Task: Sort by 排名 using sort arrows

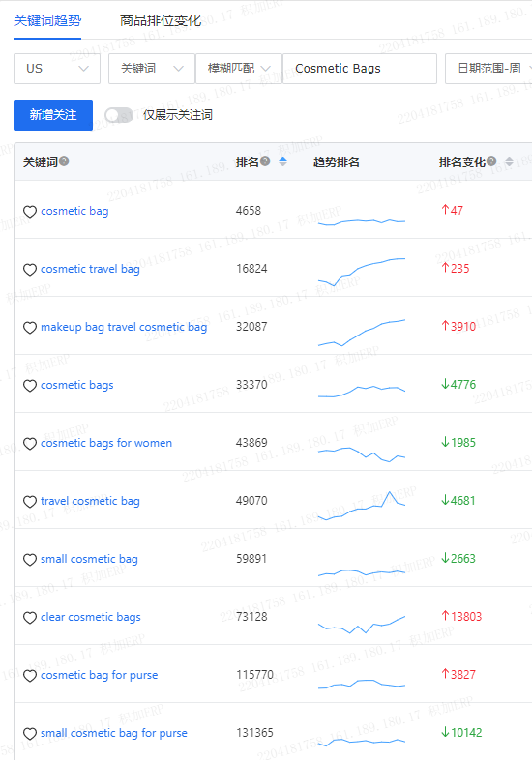Action: tap(283, 161)
